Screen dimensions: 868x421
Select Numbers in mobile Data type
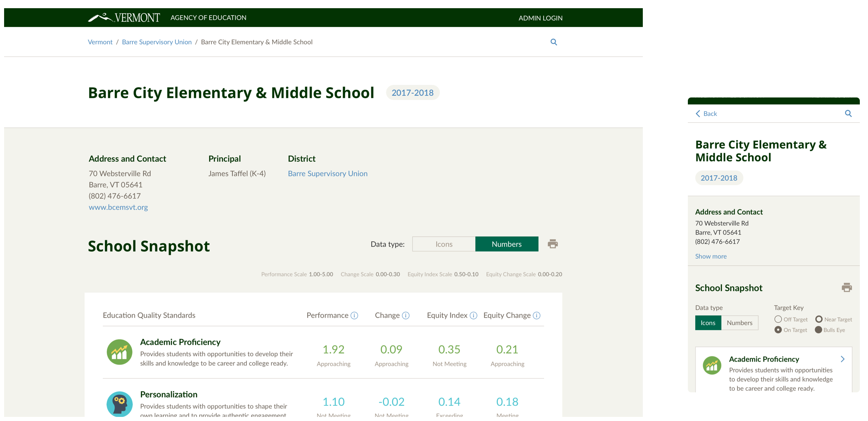(739, 323)
